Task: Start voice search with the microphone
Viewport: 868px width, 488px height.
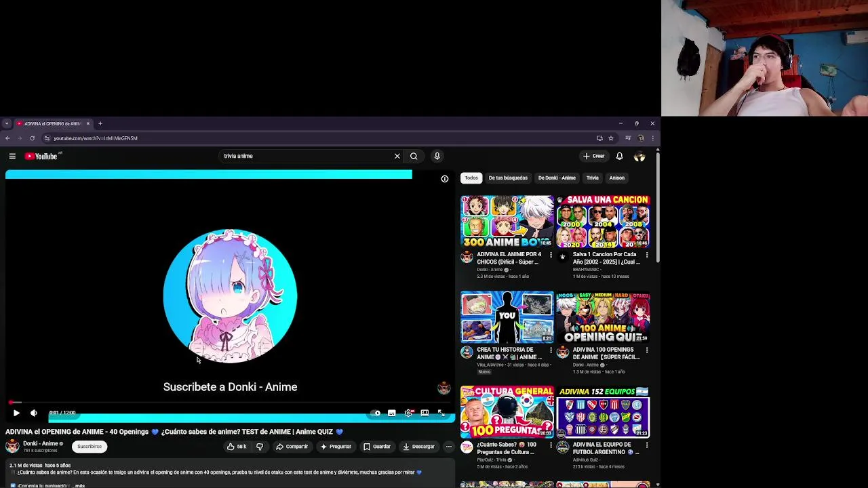Action: [437, 156]
